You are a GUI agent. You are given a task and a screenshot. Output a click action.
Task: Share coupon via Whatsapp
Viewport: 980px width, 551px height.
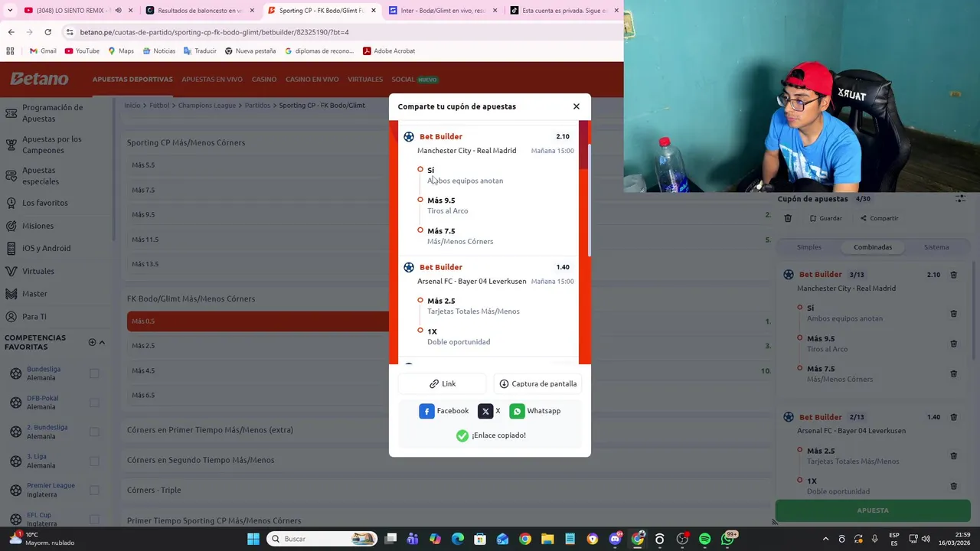click(535, 411)
